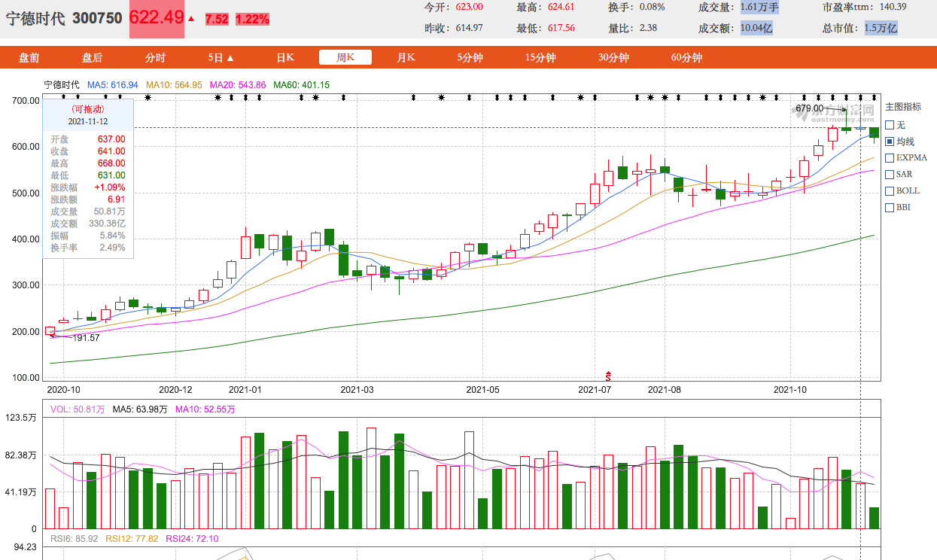This screenshot has height=560, width=937.
Task: Click the red up arrow beside price 622.49
Action: point(191,19)
